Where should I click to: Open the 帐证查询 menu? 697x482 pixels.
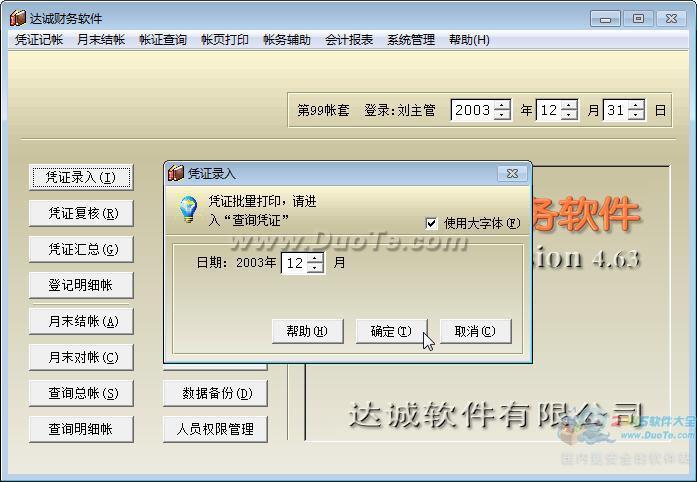pos(163,40)
